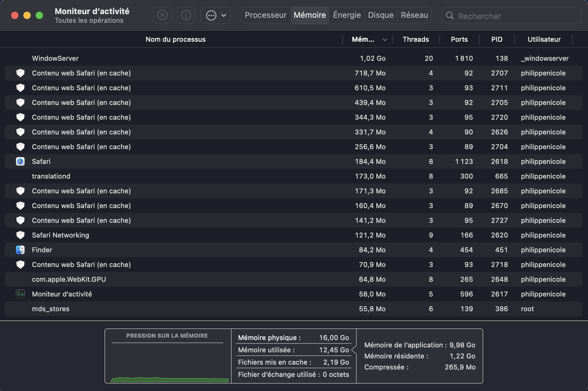Click the Mémoire utilisée 12,45 Go value

click(x=334, y=350)
